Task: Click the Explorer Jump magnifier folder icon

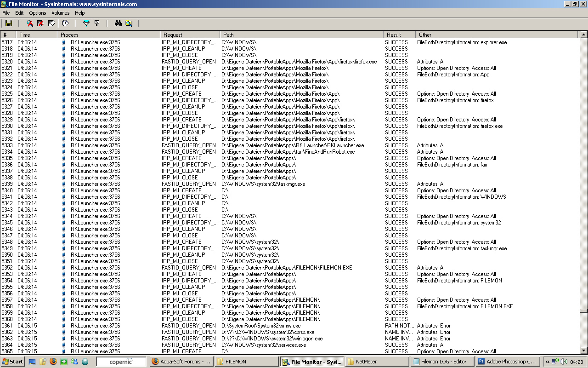Action: click(x=129, y=23)
